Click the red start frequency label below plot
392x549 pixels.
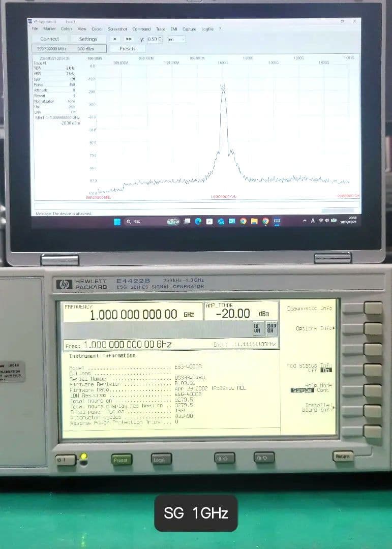click(x=98, y=197)
